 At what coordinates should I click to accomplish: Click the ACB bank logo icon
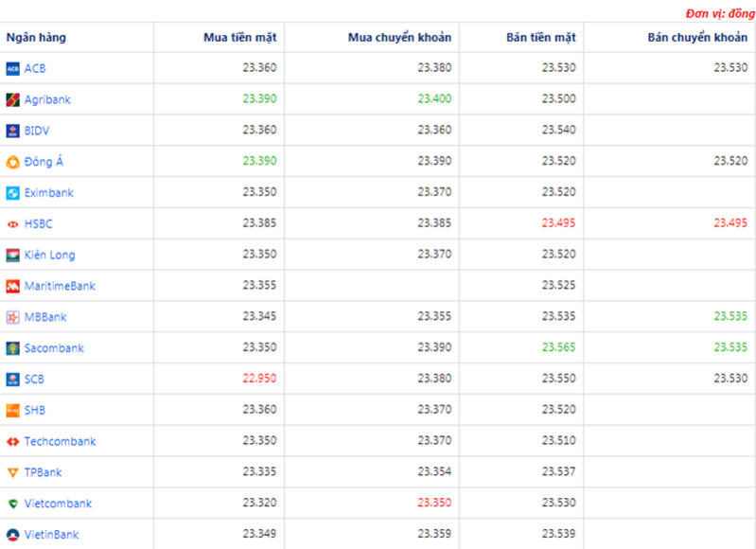13,68
